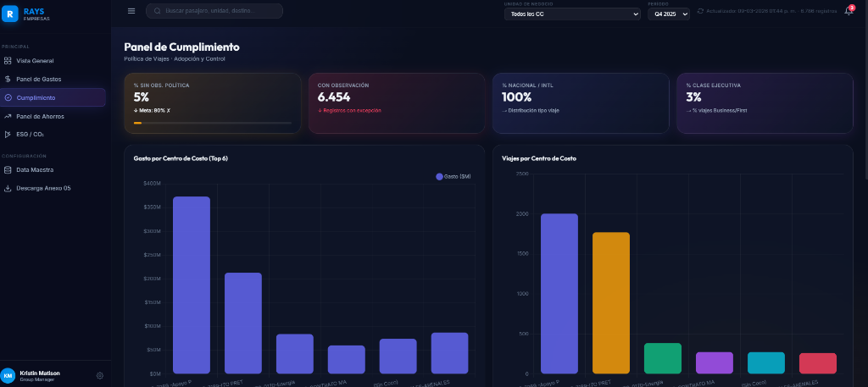This screenshot has width=868, height=387.
Task: Select the ESG / CO₂ menu item
Action: [x=31, y=134]
